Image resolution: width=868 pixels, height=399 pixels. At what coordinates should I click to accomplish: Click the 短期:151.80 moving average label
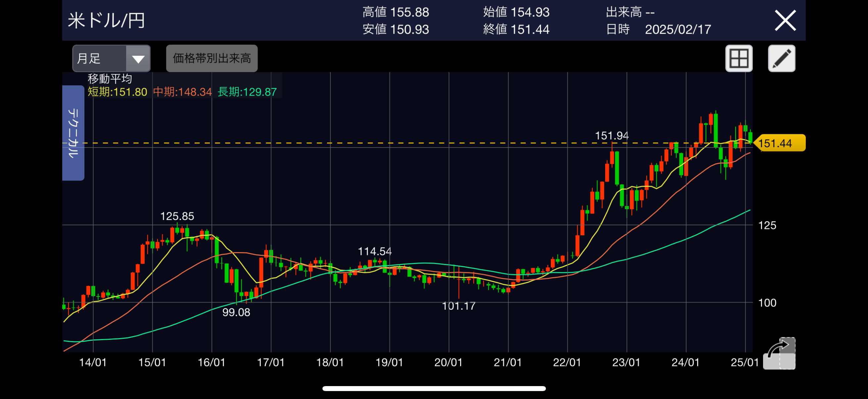pyautogui.click(x=117, y=92)
